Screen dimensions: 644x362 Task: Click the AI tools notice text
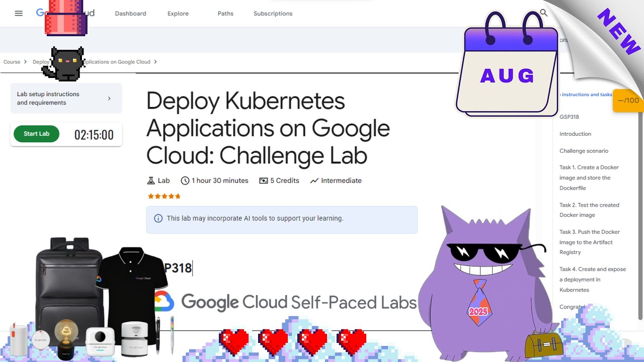point(255,218)
